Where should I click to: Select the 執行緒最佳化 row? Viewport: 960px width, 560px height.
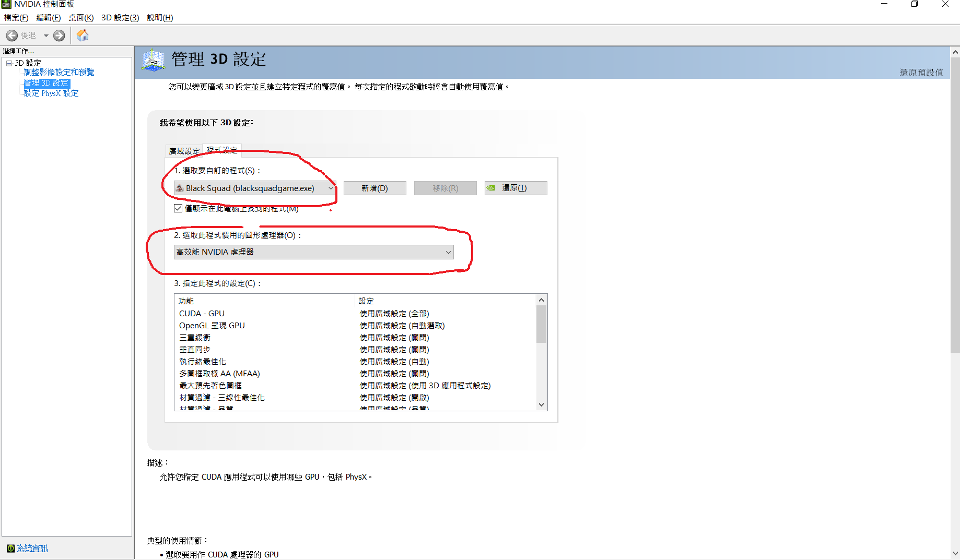point(355,362)
